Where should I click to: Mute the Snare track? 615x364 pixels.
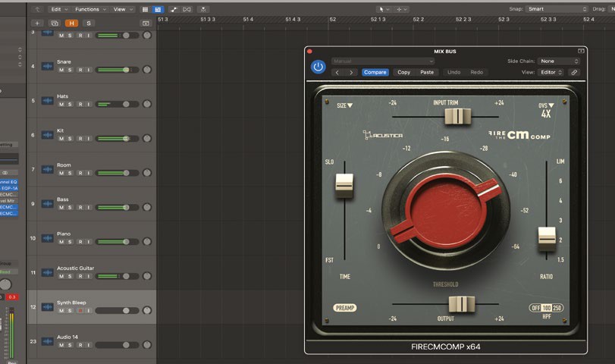(61, 70)
